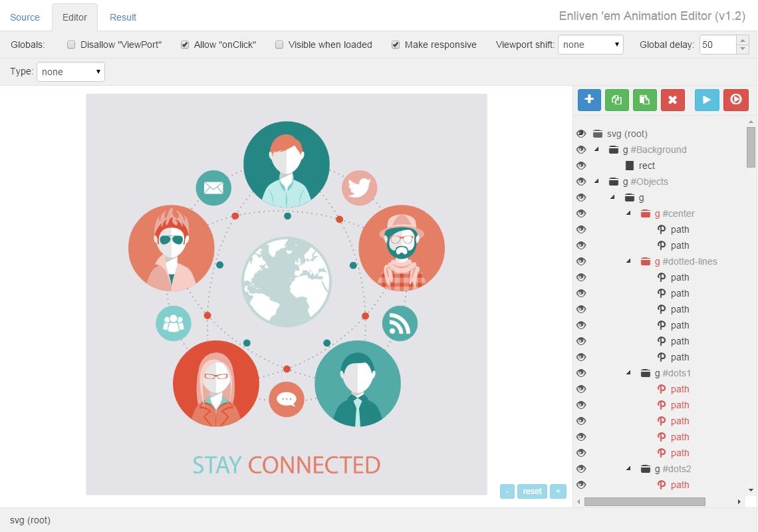Select the green Paste icon
This screenshot has height=532, width=758.
644,100
